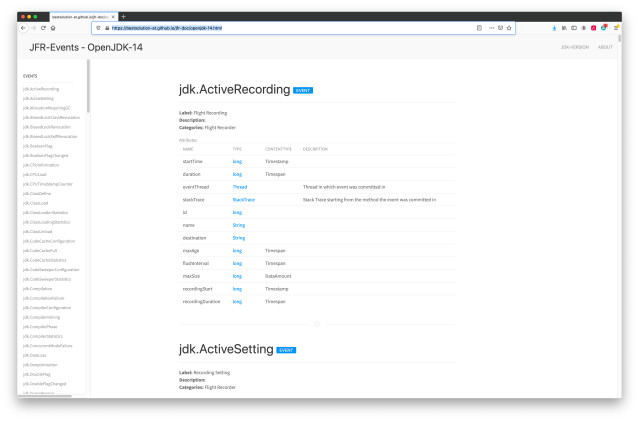Open the Firefox hamburger menu
639x421 pixels.
[x=619, y=28]
